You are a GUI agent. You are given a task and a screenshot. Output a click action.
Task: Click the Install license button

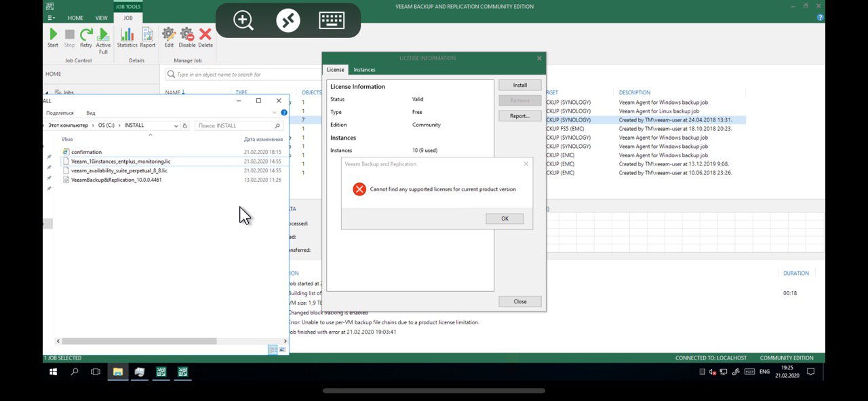tap(519, 85)
